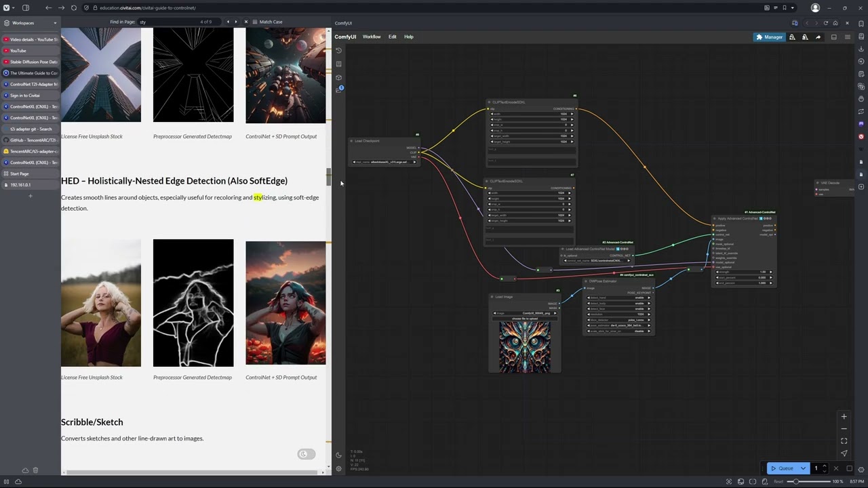
Task: Zoom in canvas with plus icon
Action: coord(844,417)
